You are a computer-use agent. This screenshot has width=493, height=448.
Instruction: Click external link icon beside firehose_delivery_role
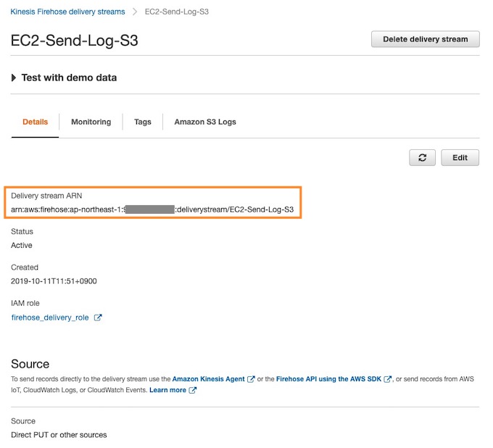98,318
